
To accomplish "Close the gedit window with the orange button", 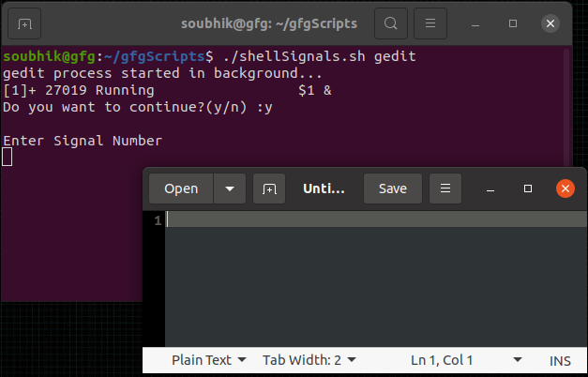I will click(565, 188).
